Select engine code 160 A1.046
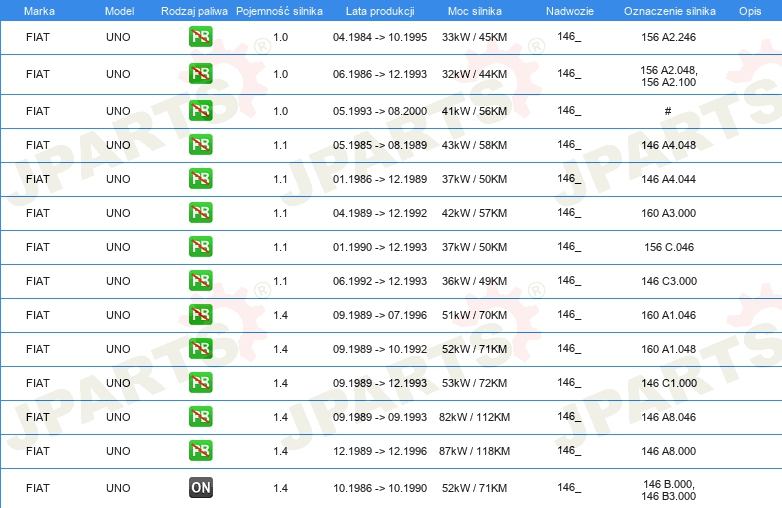Screen dimensions: 782x508 pos(668,315)
